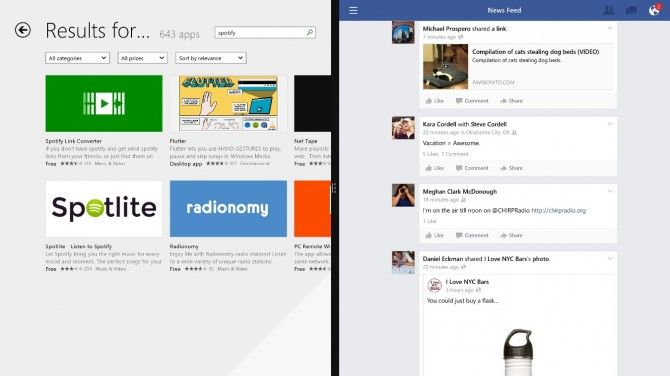Like Meghan Clark McDonough's post
The width and height of the screenshot is (670, 376).
(x=435, y=235)
